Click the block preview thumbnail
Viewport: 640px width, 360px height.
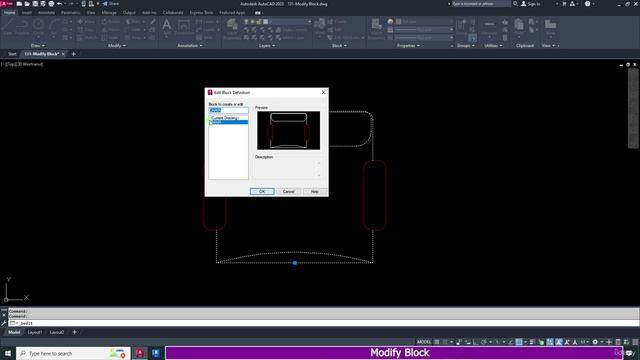pyautogui.click(x=289, y=130)
